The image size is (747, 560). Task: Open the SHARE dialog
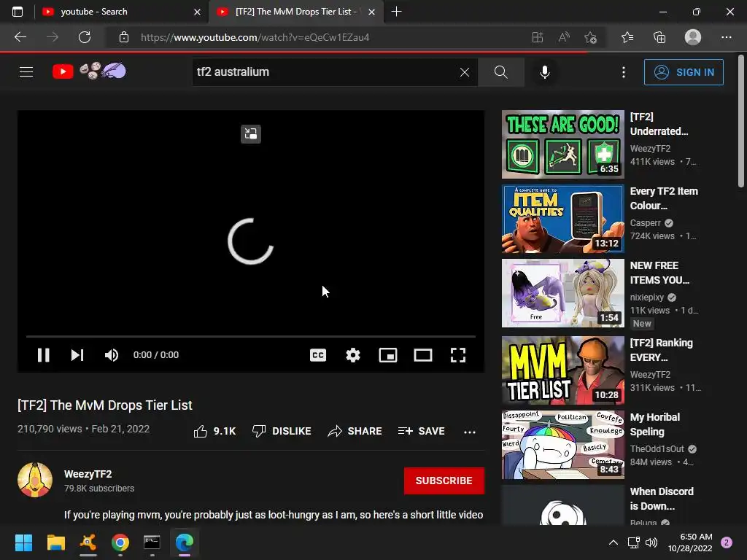(x=355, y=431)
